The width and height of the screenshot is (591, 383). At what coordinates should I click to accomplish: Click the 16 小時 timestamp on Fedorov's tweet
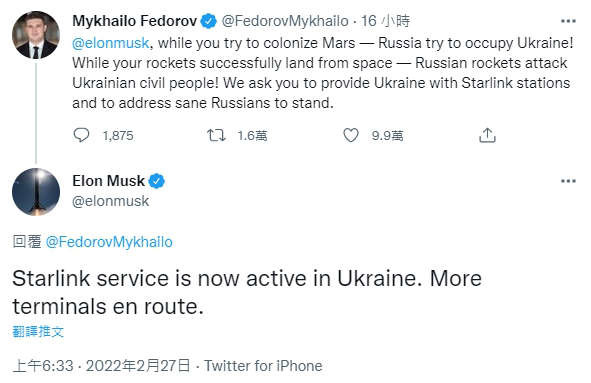pos(385,21)
